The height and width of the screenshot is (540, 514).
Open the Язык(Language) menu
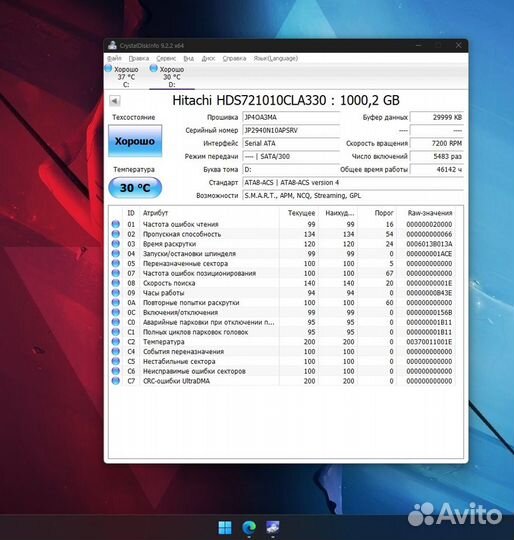tap(275, 58)
